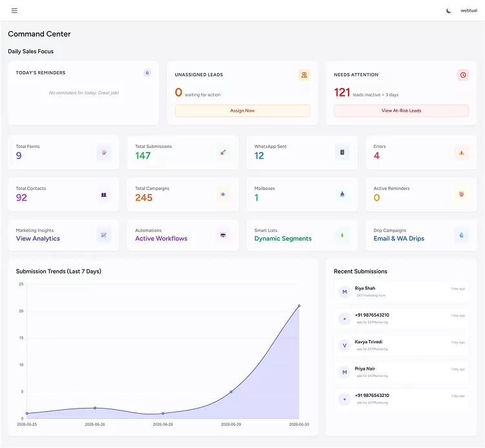Click the Smart Lists lightning icon
Image resolution: width=485 pixels, height=448 pixels.
(x=342, y=235)
